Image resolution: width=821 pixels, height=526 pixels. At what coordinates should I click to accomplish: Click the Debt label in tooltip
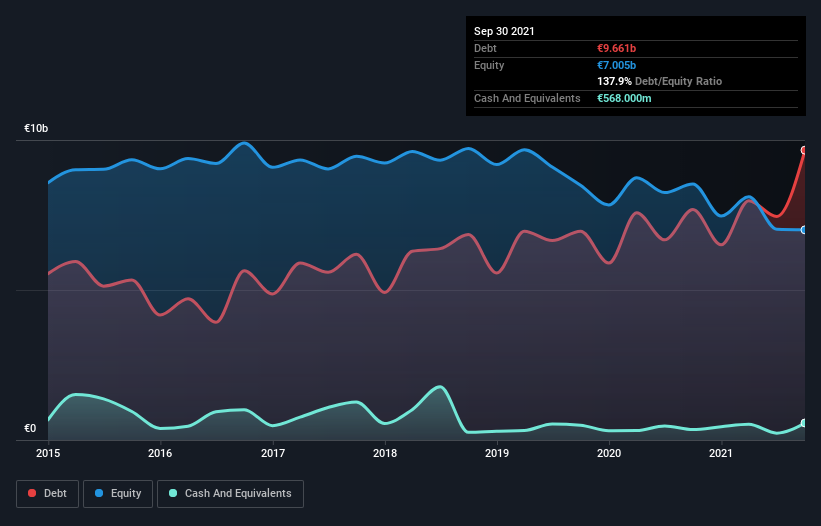pyautogui.click(x=485, y=48)
